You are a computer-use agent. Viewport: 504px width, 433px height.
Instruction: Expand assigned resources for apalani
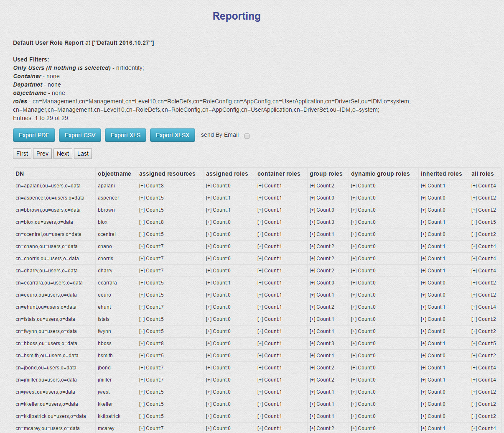(142, 186)
